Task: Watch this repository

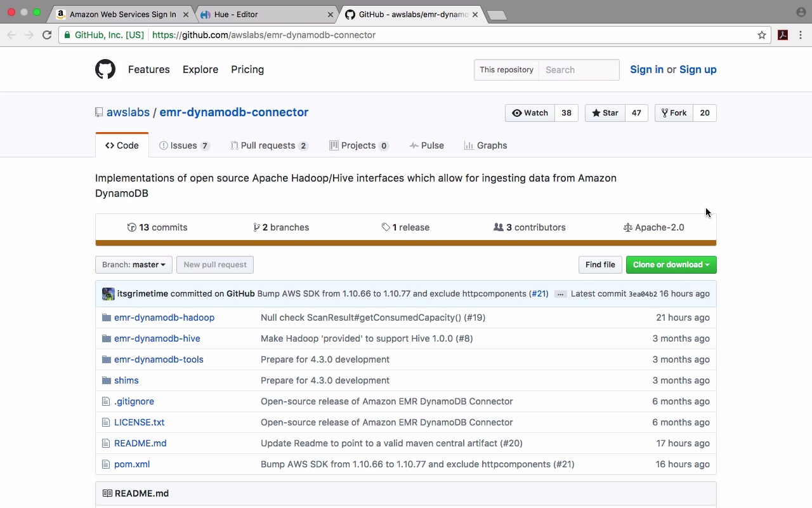Action: [530, 113]
